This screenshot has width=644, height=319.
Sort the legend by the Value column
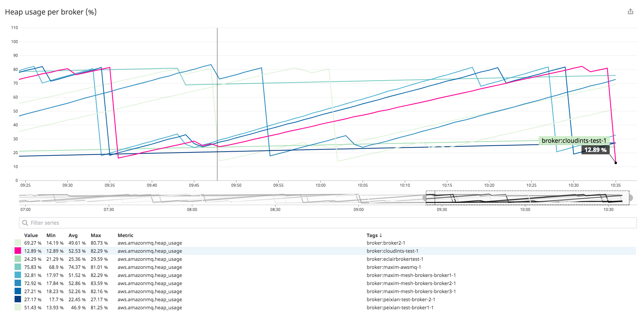31,235
